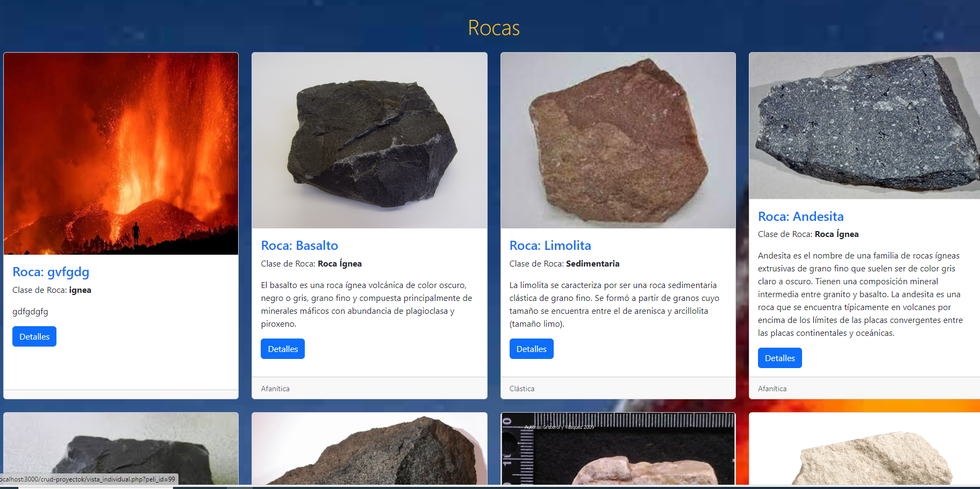The height and width of the screenshot is (489, 980).
Task: Click the brown granular rock photo in second row
Action: [369, 450]
